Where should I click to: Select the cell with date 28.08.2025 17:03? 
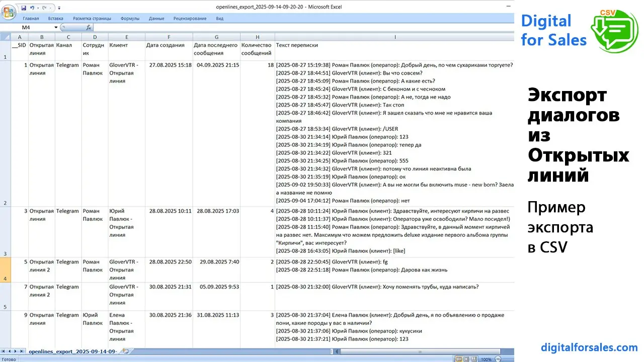pos(216,232)
